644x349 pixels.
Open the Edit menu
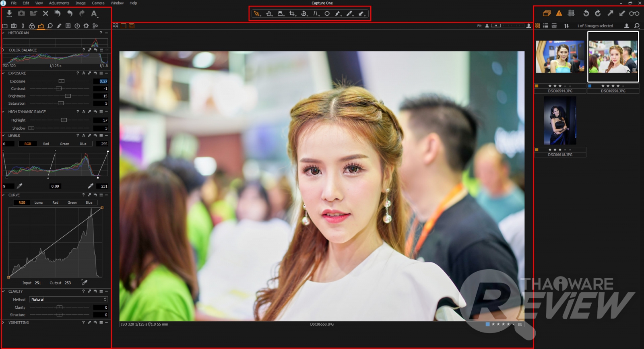coord(26,3)
